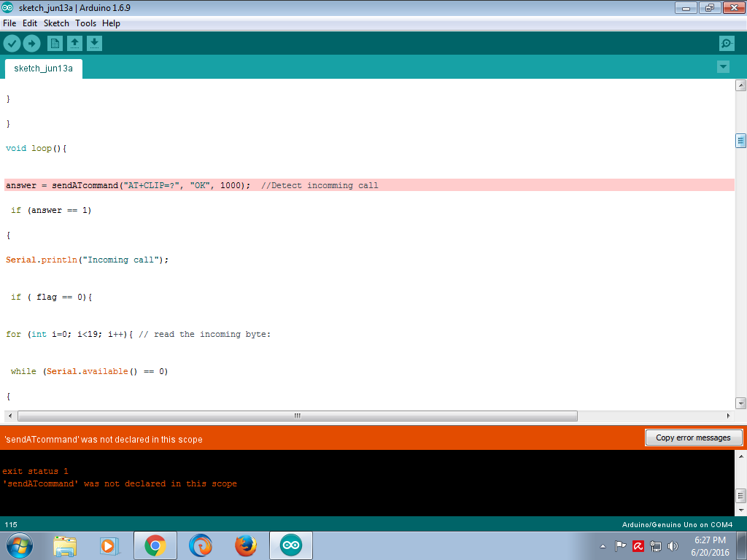
Task: Open a sketch with the Open icon
Action: 74,44
